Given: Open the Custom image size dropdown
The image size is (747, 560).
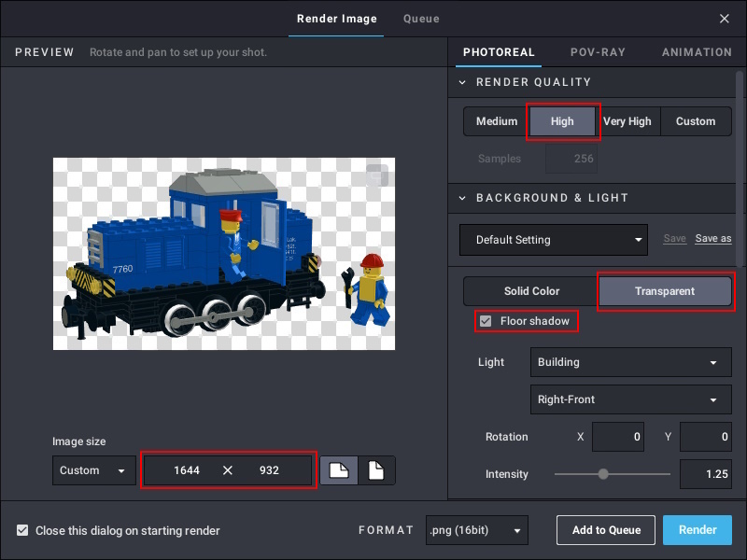Looking at the screenshot, I should [94, 470].
